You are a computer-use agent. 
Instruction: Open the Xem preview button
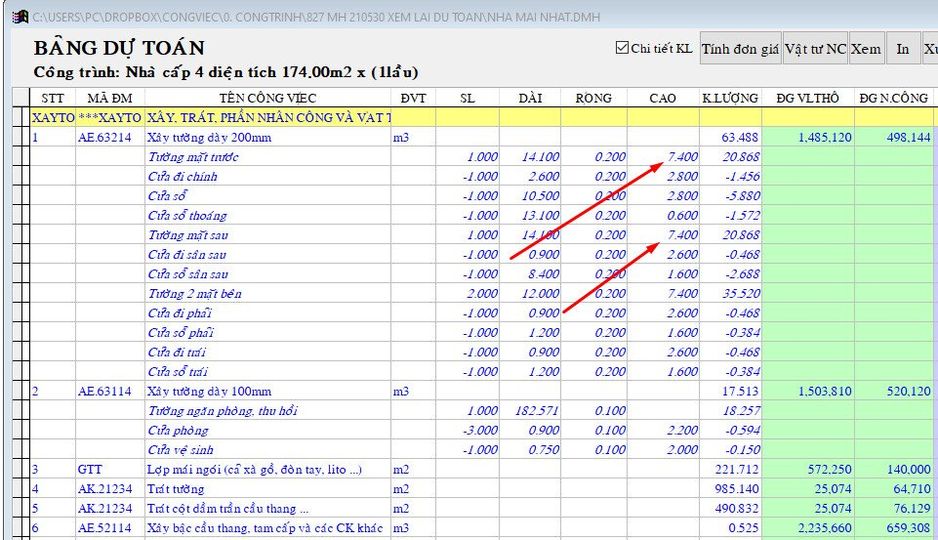pos(866,49)
